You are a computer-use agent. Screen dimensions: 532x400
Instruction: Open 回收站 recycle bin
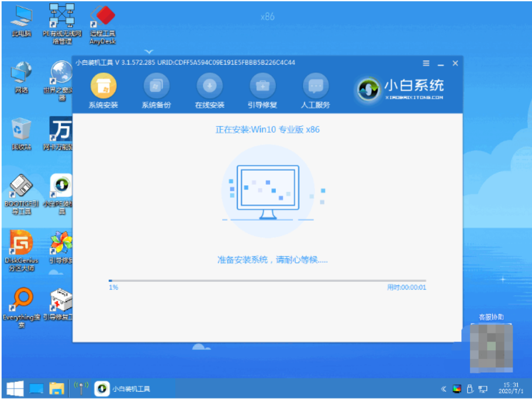click(22, 134)
